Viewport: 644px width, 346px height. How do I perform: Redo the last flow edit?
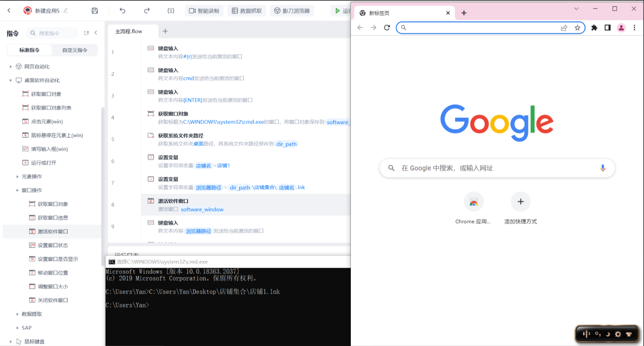click(x=147, y=11)
